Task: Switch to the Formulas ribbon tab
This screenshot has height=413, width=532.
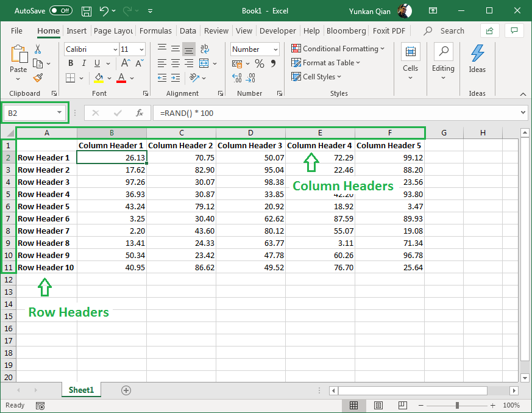Action: [x=155, y=31]
